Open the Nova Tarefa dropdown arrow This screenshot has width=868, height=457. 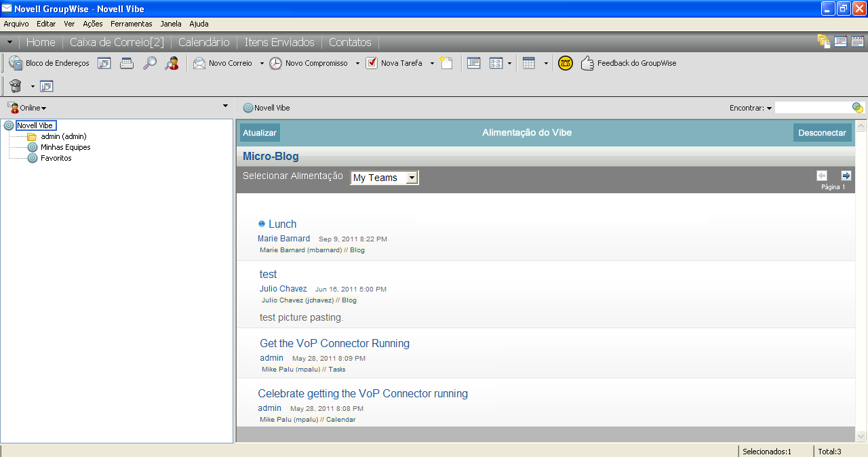[432, 63]
